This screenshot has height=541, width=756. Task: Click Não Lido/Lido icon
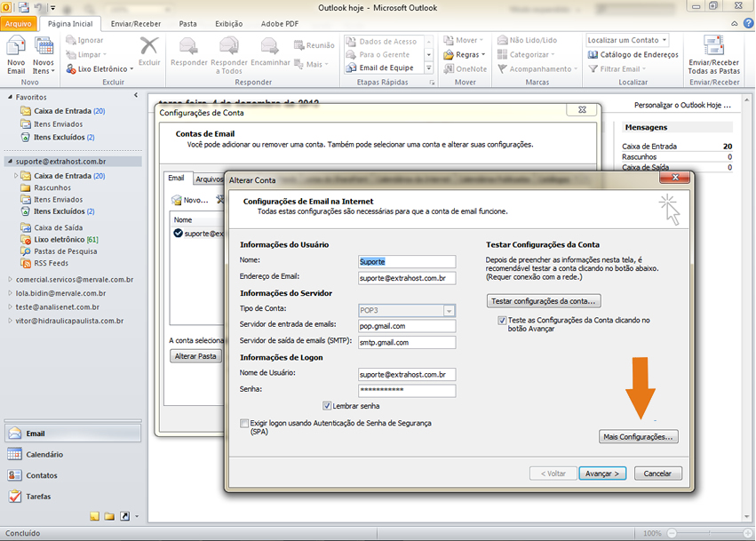coord(503,40)
